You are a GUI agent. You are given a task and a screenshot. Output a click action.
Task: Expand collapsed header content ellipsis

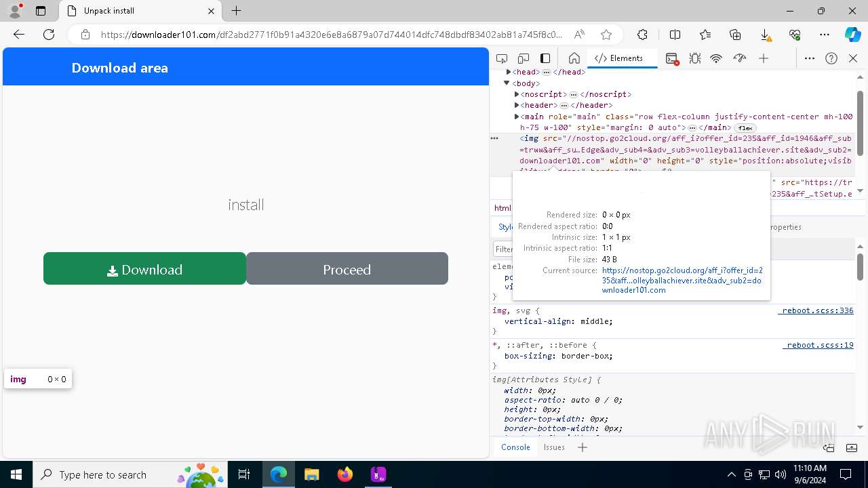tap(564, 105)
